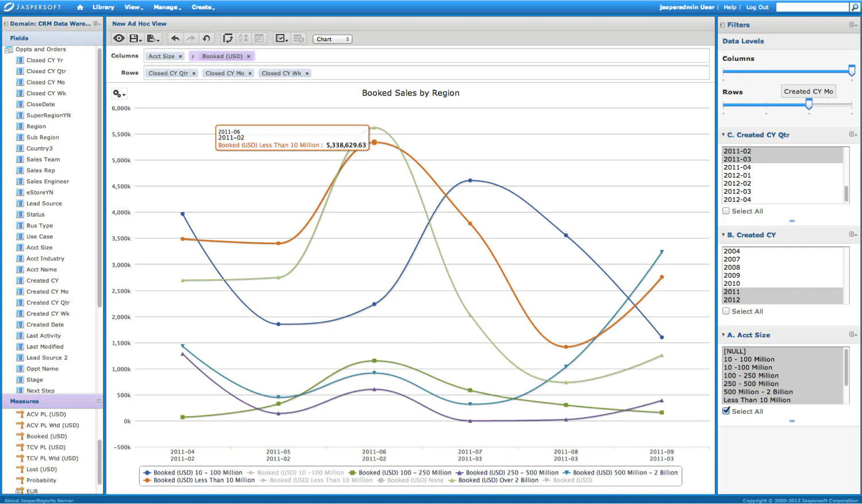
Task: Collapse the A. Acct Size filter
Action: (724, 335)
